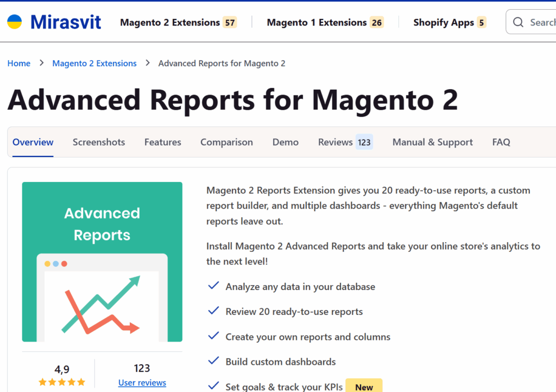Click the Advanced Reports product image
Image resolution: width=556 pixels, height=392 pixels.
(x=102, y=262)
